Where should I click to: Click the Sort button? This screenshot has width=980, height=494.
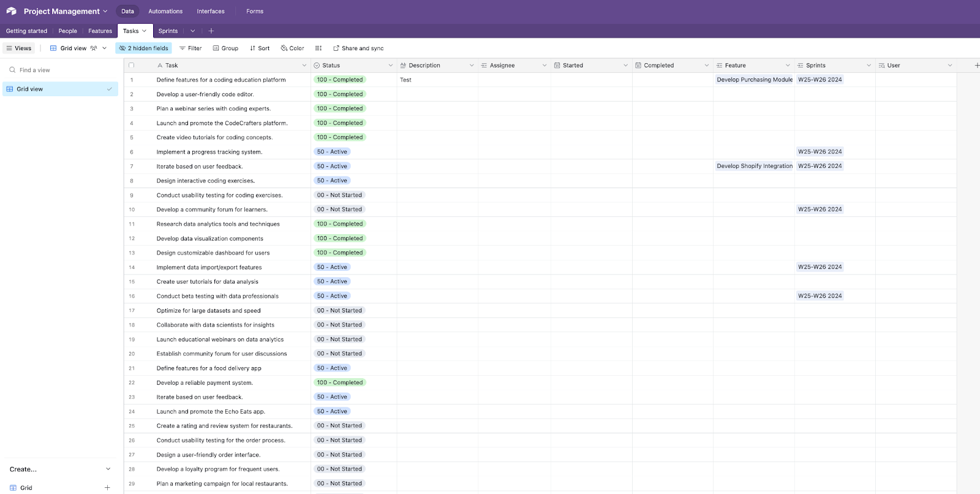click(260, 48)
